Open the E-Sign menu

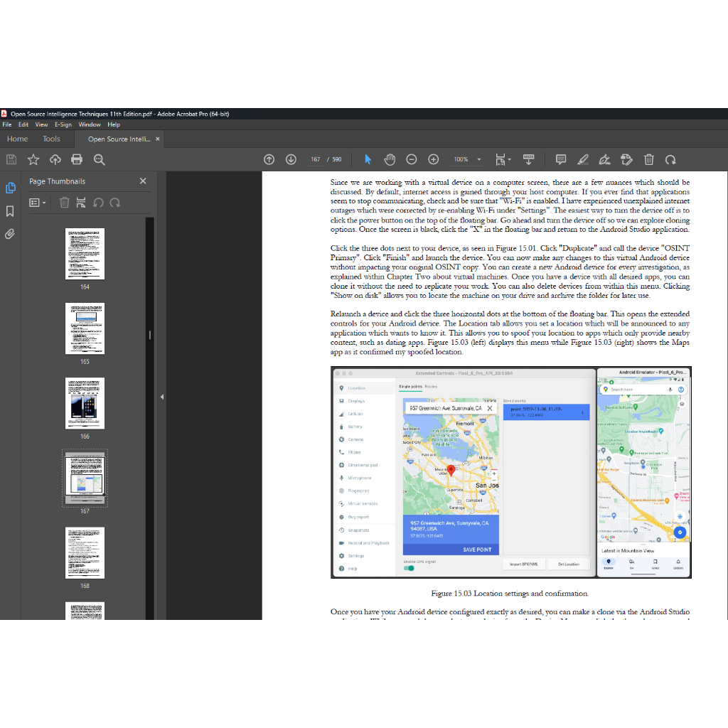(63, 124)
